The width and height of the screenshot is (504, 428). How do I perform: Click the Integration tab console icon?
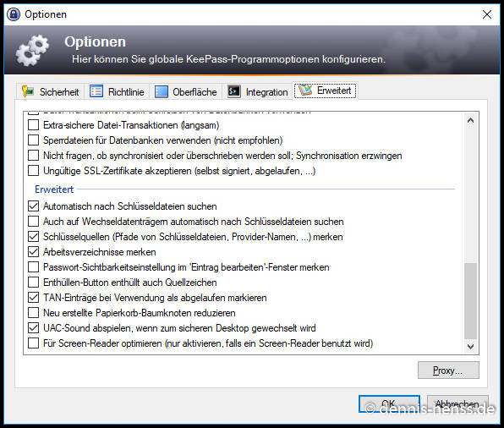(234, 91)
